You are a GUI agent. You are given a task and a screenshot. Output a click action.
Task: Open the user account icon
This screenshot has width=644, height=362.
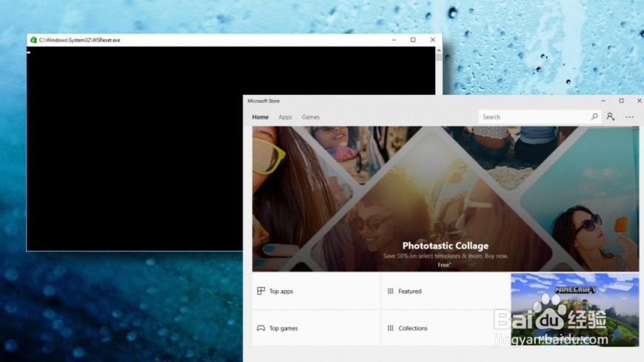pyautogui.click(x=611, y=116)
